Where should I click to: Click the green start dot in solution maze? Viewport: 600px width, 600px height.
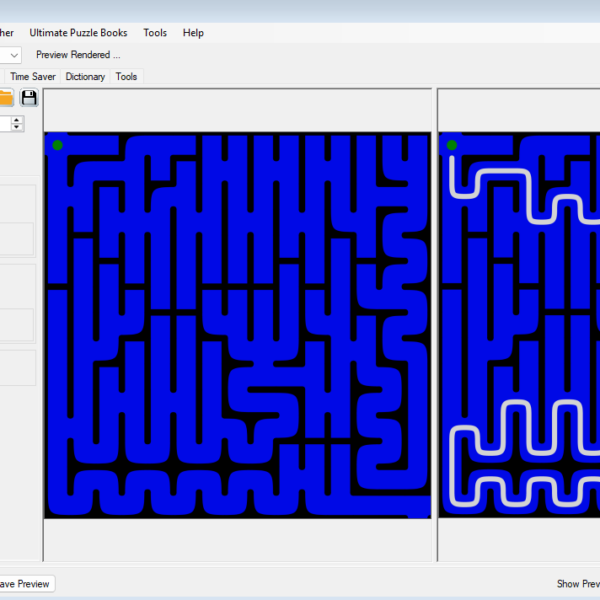point(452,145)
